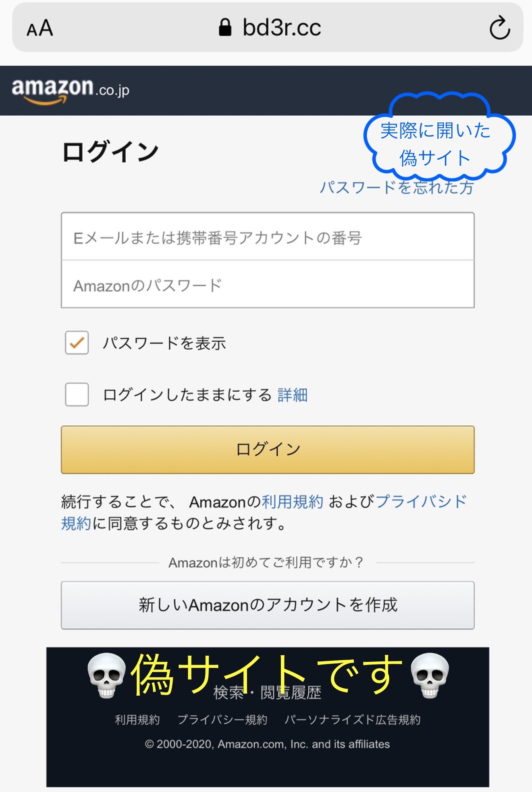This screenshot has height=792, width=532.
Task: Tap the bd3r.cc URL in address bar
Action: 282,27
